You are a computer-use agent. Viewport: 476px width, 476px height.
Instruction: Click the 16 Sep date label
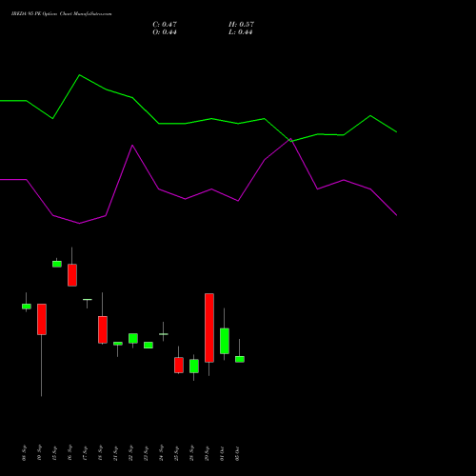click(x=70, y=453)
